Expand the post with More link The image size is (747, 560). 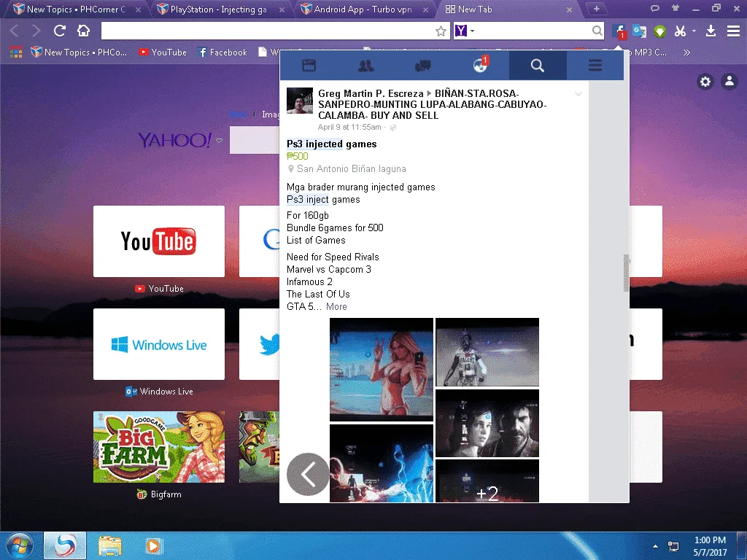(336, 307)
